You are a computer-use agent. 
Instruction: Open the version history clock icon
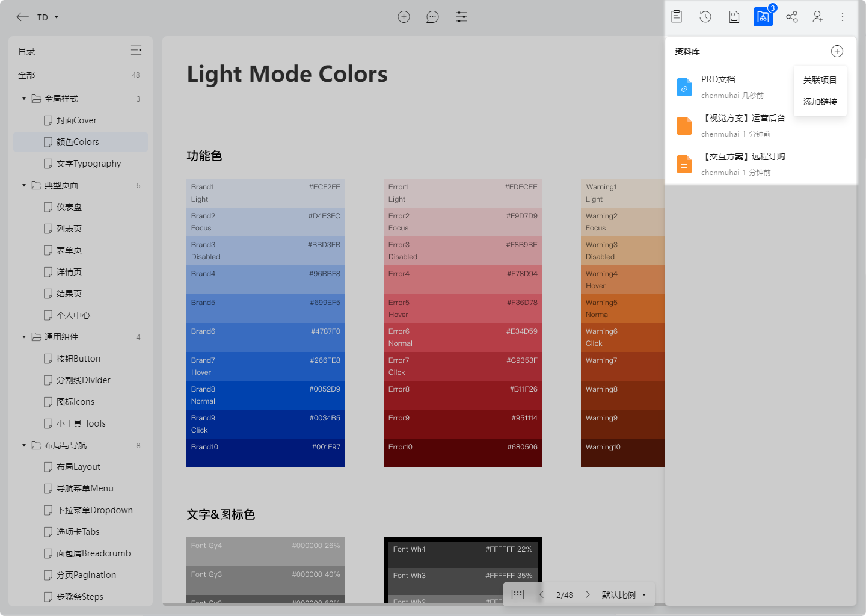tap(705, 17)
